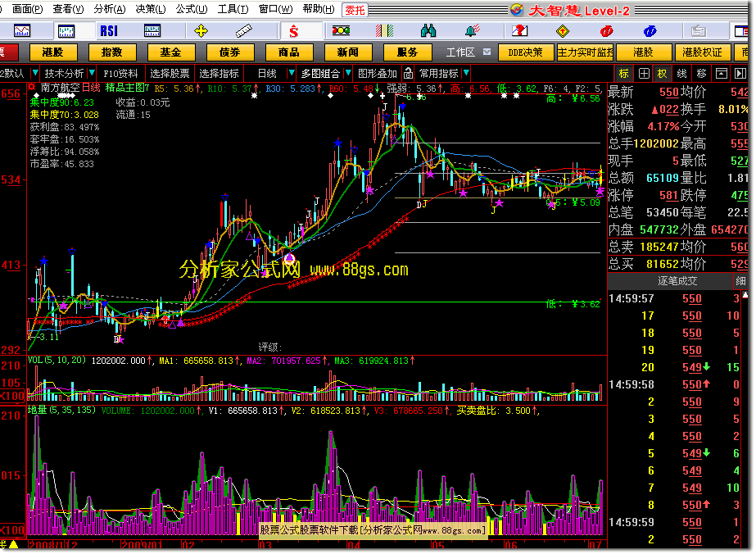Open the traffic lights signal icon

341,31
